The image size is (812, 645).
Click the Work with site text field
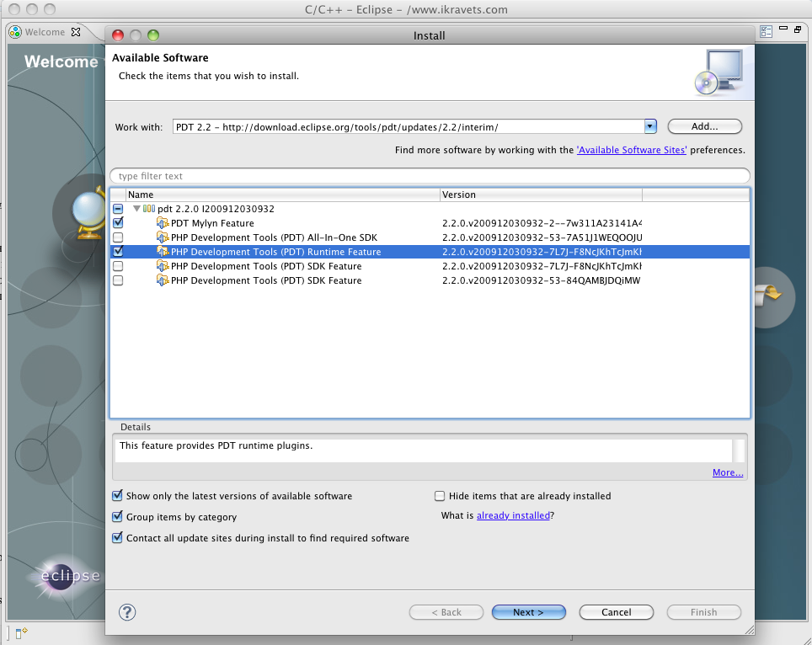(x=409, y=127)
